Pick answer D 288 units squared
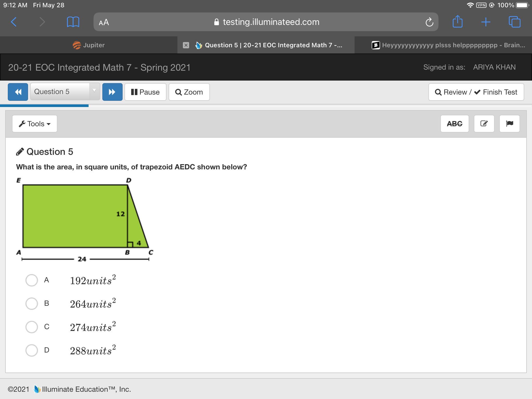 (x=32, y=350)
